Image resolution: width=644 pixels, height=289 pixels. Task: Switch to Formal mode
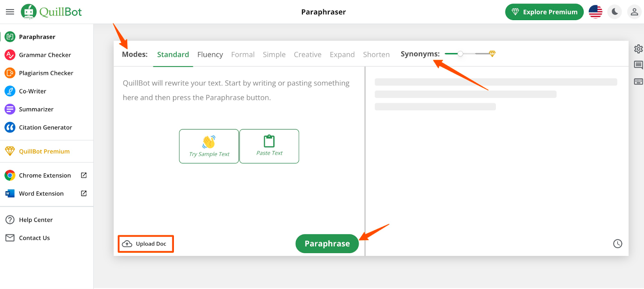point(243,54)
